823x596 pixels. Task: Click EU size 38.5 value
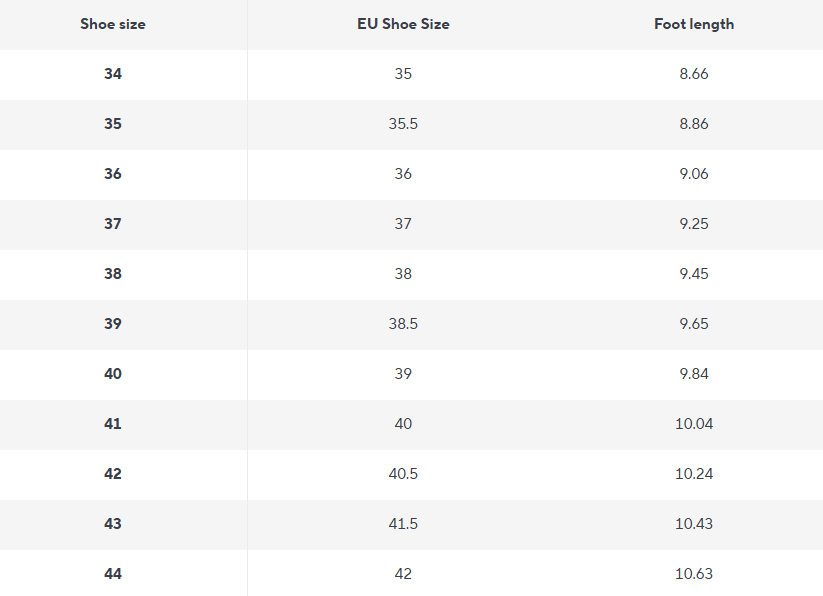click(x=403, y=324)
